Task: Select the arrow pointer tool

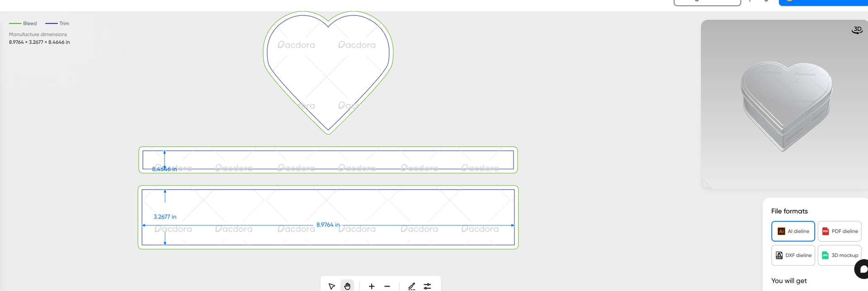Action: pyautogui.click(x=331, y=286)
